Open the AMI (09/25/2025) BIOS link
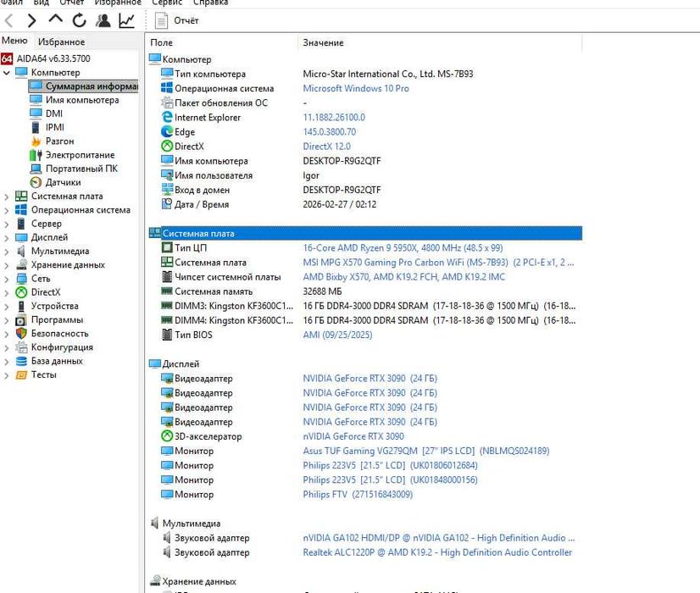Image resolution: width=700 pixels, height=593 pixels. [337, 335]
